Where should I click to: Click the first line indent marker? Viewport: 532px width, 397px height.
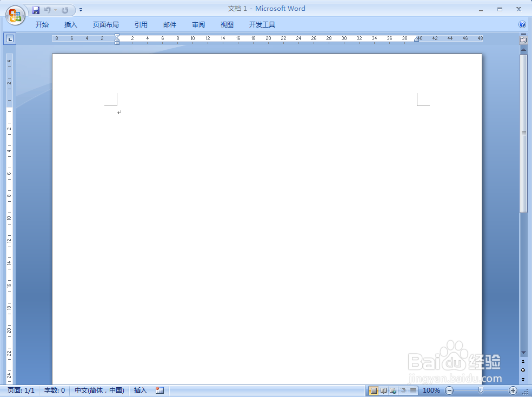tap(117, 36)
